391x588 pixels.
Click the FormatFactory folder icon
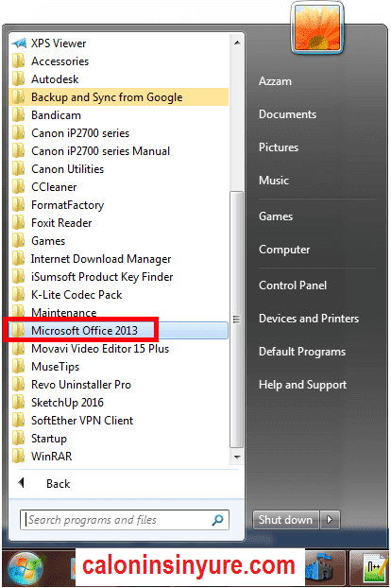(x=19, y=205)
